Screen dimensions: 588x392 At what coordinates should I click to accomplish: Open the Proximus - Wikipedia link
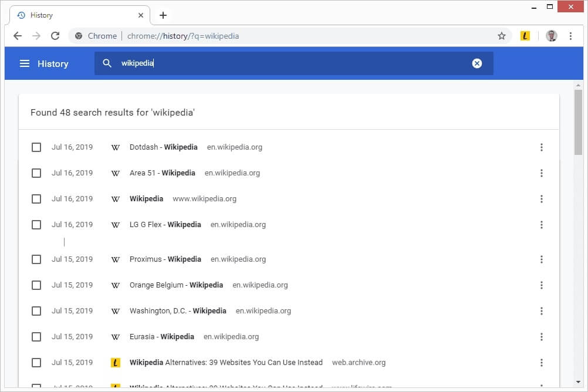point(165,259)
